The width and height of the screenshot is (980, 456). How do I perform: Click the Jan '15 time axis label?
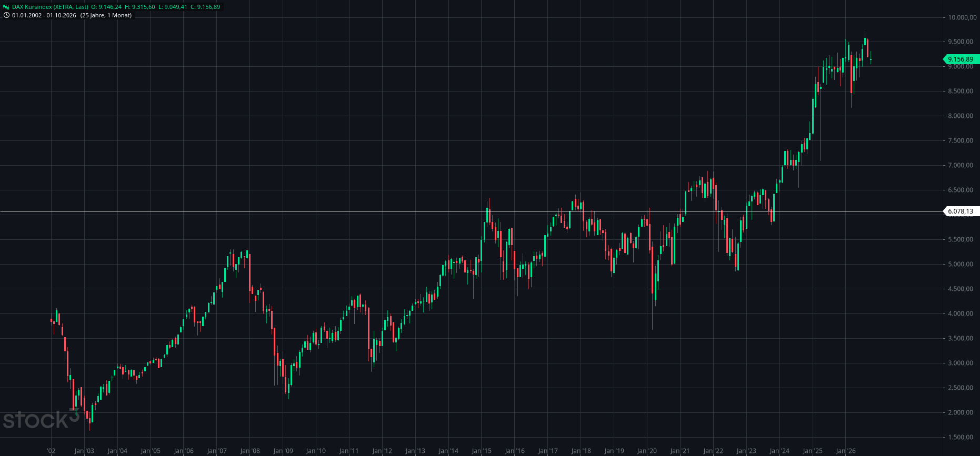482,451
